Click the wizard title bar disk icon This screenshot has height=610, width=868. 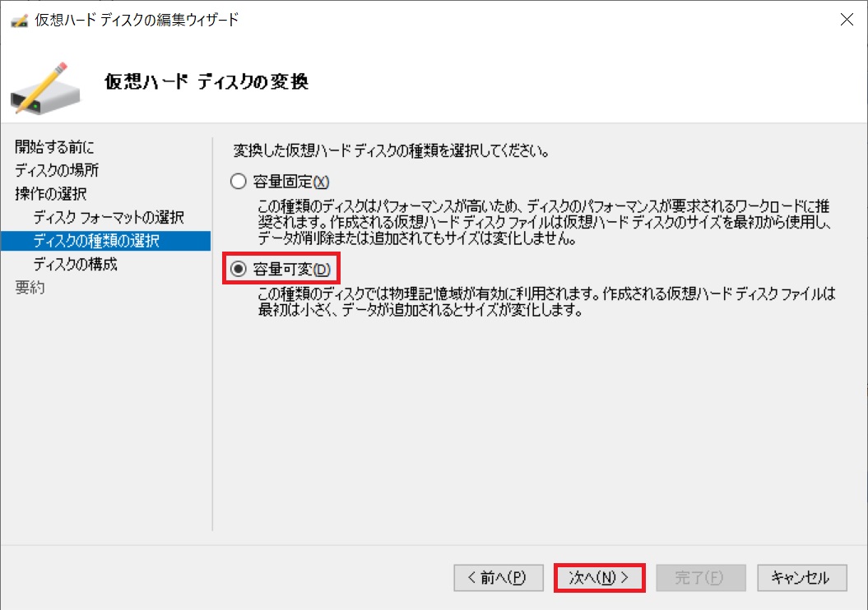pyautogui.click(x=20, y=21)
